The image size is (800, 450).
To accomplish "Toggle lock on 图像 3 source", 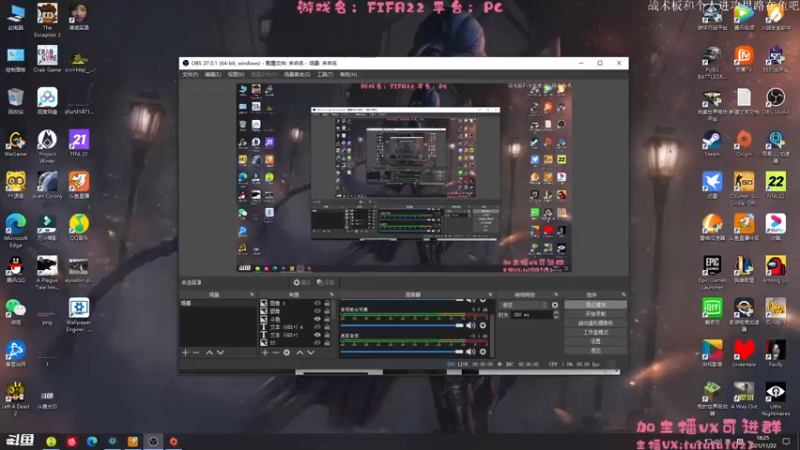I will (327, 303).
